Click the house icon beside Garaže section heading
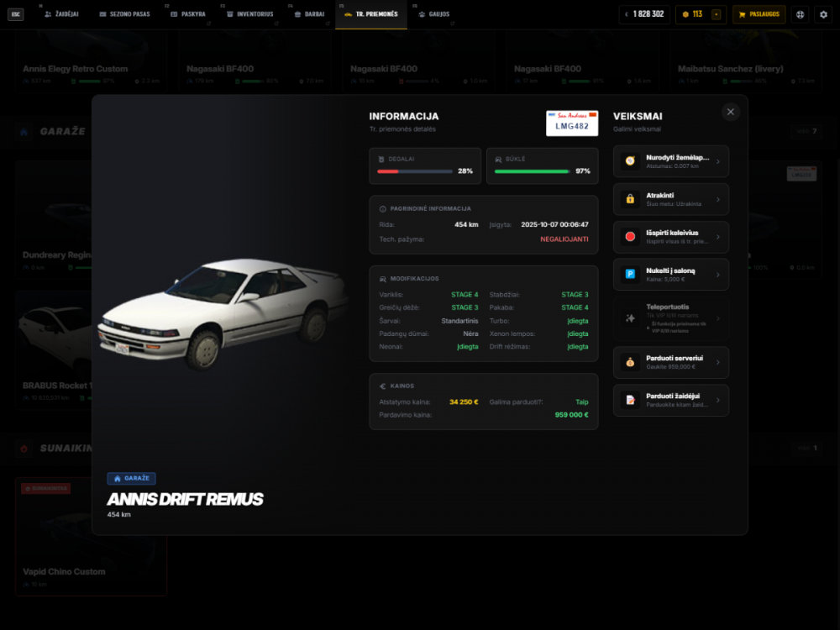Viewport: 840px width, 630px height. pos(24,131)
